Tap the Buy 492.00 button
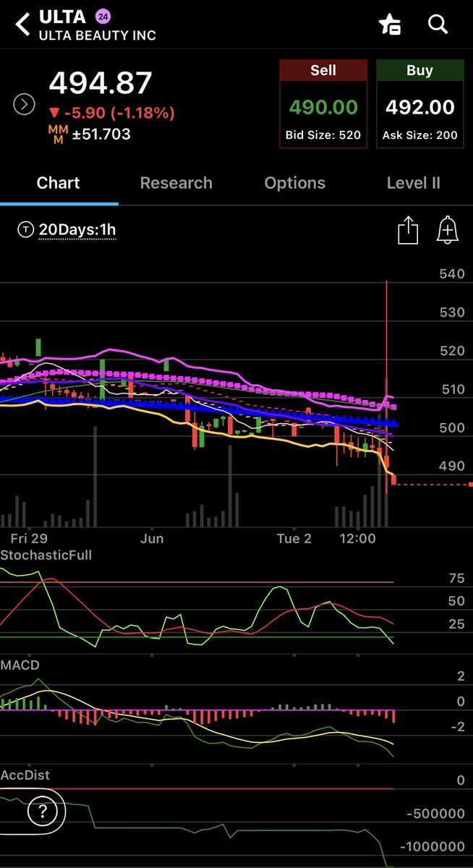473x868 pixels. click(x=419, y=104)
